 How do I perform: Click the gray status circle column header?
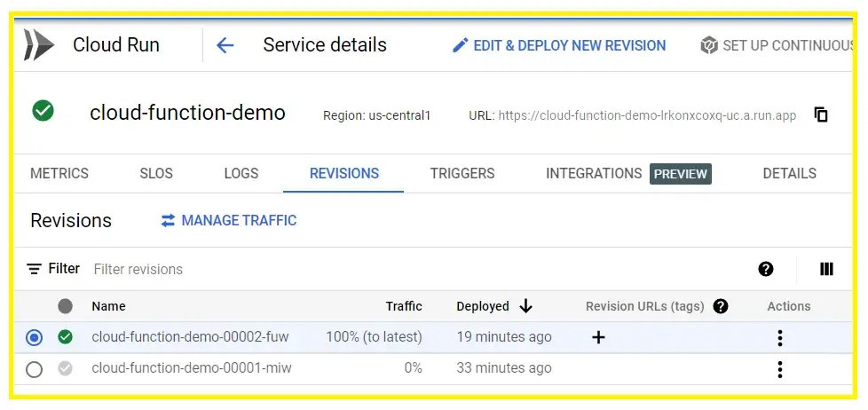(66, 306)
